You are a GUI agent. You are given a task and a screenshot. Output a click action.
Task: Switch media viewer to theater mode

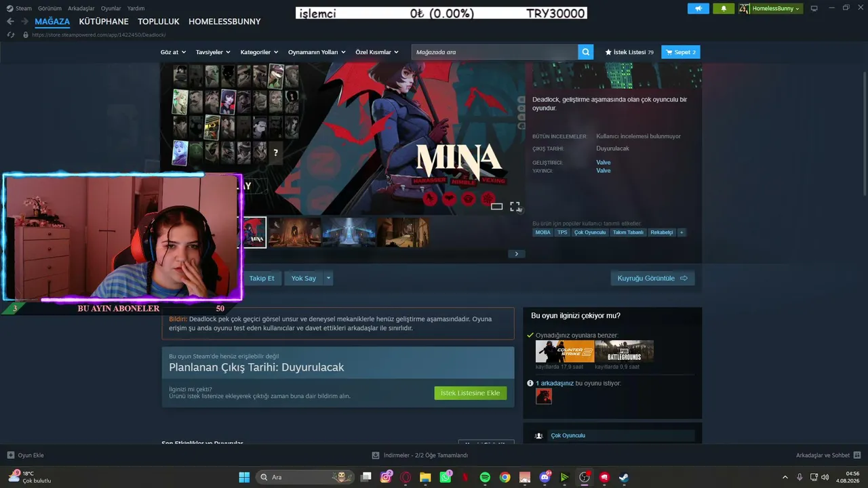(497, 206)
